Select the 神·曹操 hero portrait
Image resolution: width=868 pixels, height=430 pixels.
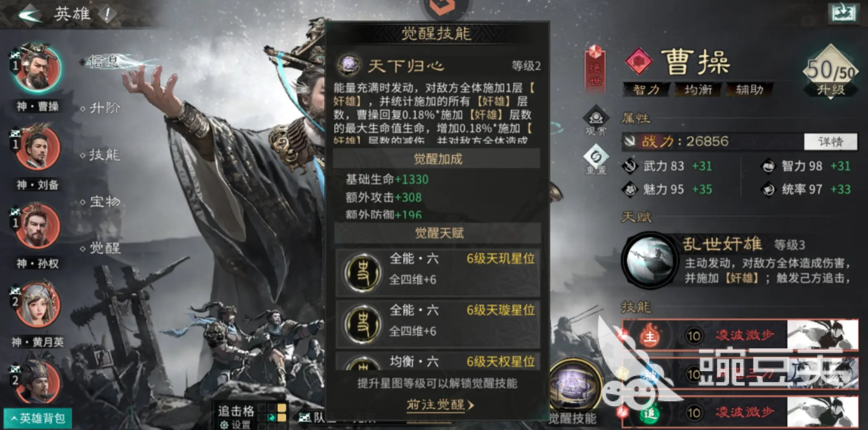(x=37, y=69)
